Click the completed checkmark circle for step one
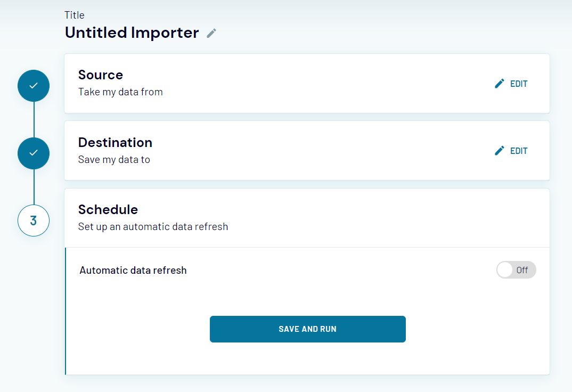 tap(34, 85)
